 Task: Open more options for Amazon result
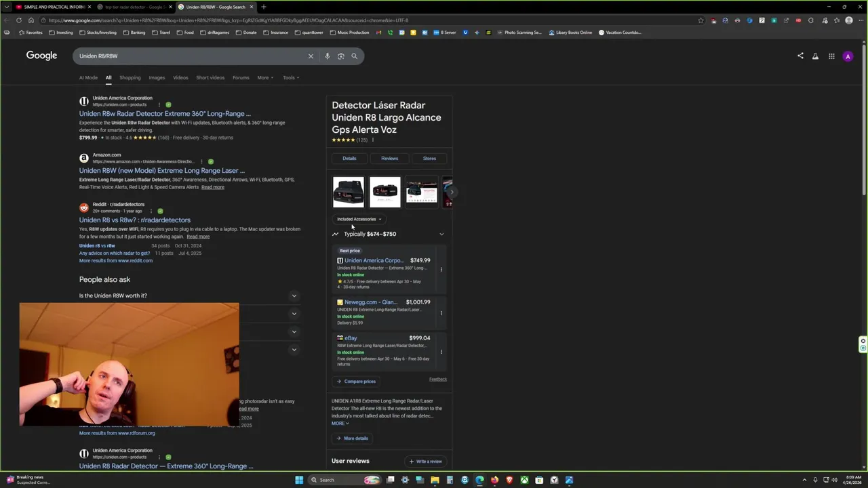click(x=201, y=161)
